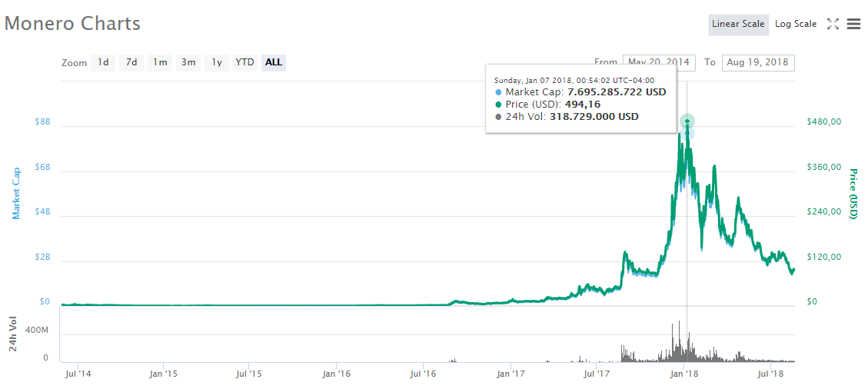Click the $8B axis label
Image resolution: width=868 pixels, height=389 pixels.
pyautogui.click(x=41, y=121)
